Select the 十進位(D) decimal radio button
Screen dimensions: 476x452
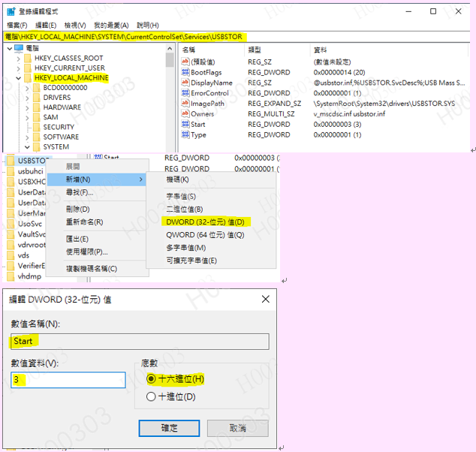point(151,396)
